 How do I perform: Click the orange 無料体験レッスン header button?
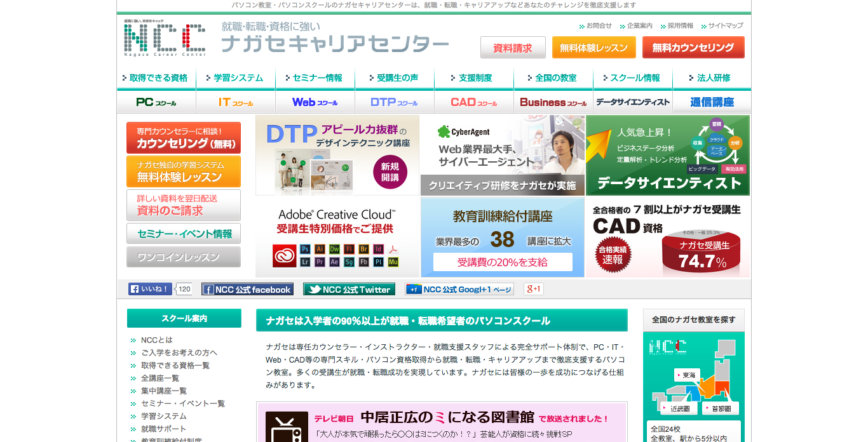[x=593, y=48]
